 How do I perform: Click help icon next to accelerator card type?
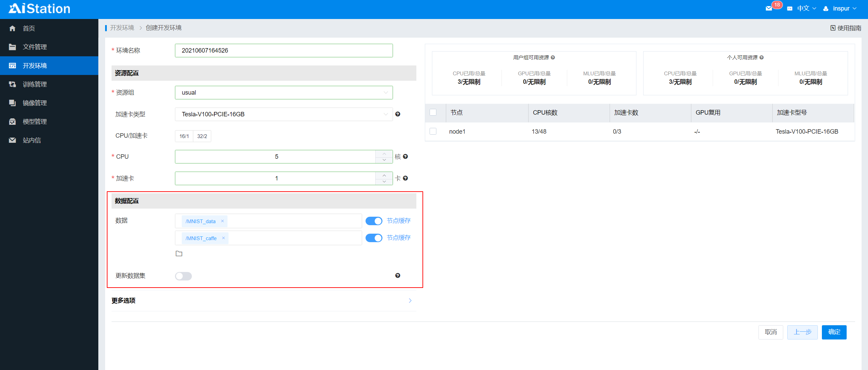(x=398, y=114)
